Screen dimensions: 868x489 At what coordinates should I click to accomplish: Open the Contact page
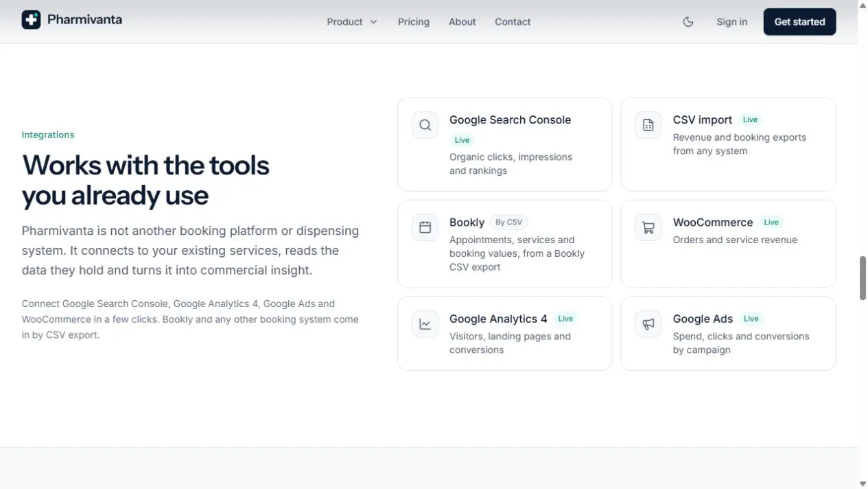(513, 22)
